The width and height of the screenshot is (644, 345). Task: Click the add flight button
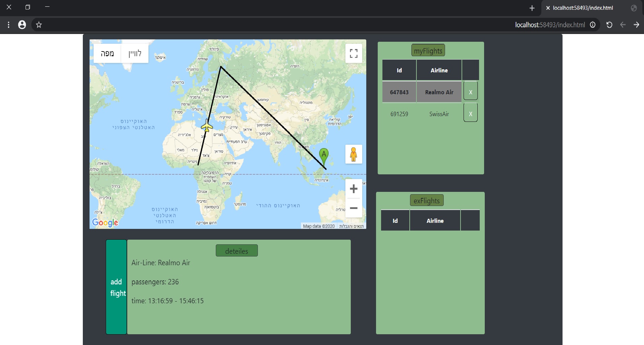(x=116, y=287)
